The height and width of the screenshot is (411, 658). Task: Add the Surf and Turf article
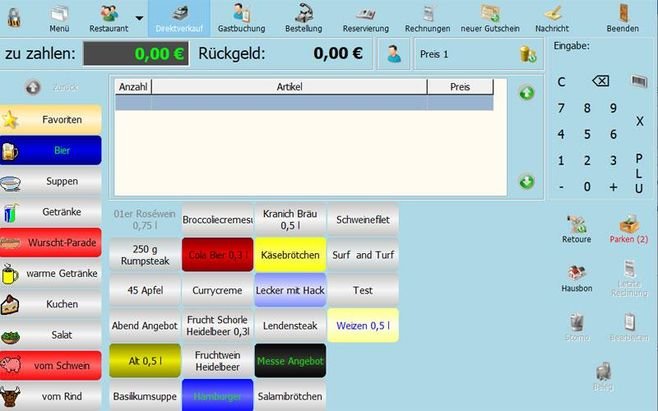(363, 255)
